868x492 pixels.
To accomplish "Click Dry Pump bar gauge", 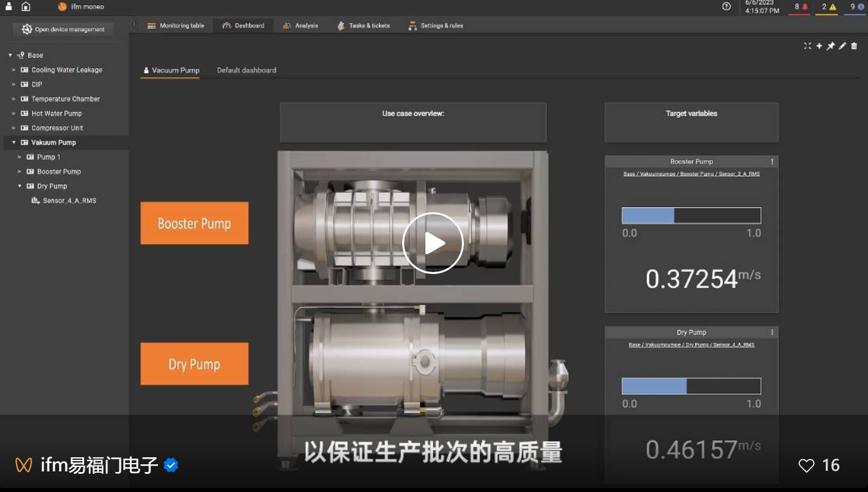I will (x=691, y=386).
